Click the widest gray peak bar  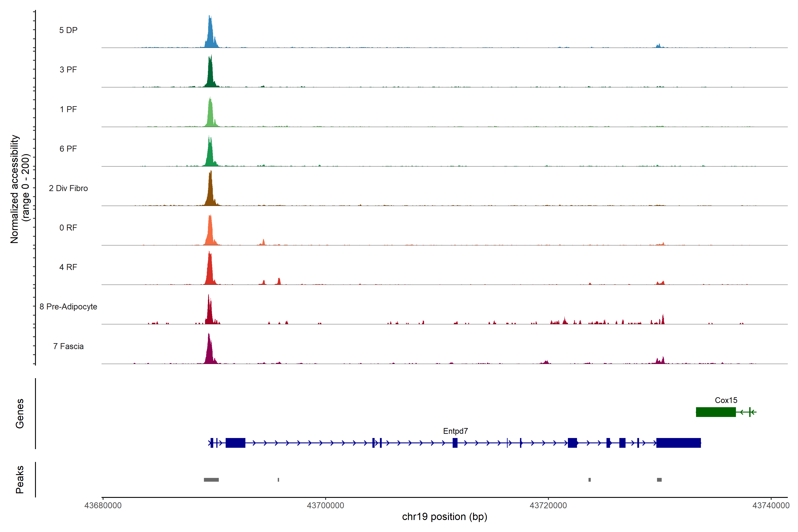pyautogui.click(x=211, y=480)
